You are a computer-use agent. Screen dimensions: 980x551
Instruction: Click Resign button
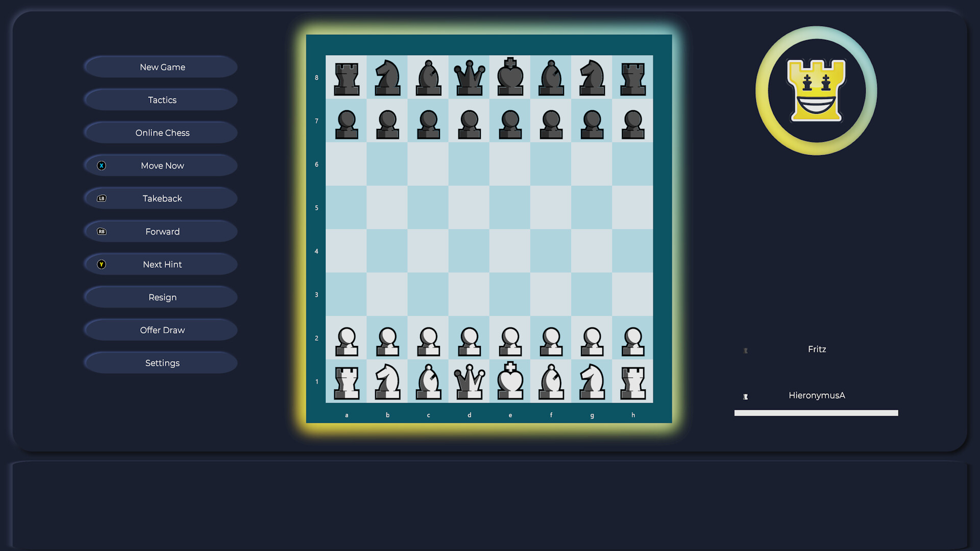(162, 297)
